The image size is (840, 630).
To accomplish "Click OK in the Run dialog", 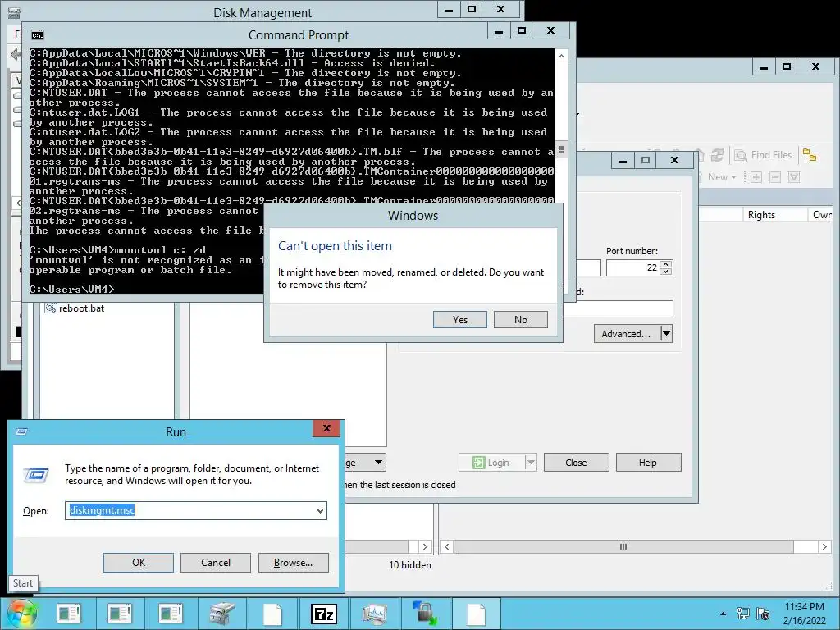I will (x=138, y=563).
